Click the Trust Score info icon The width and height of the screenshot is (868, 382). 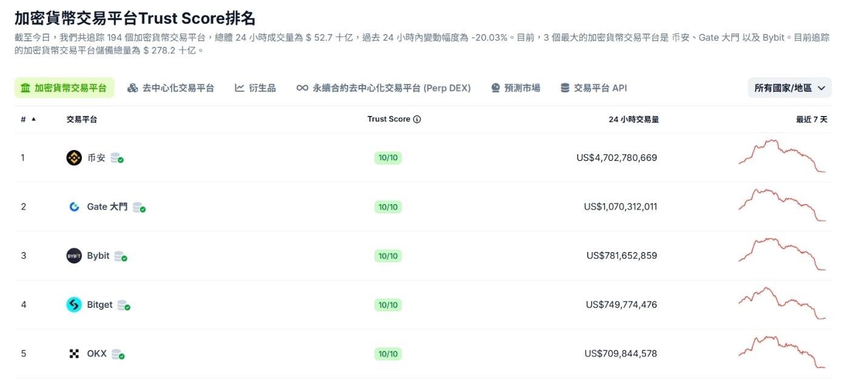pyautogui.click(x=416, y=118)
